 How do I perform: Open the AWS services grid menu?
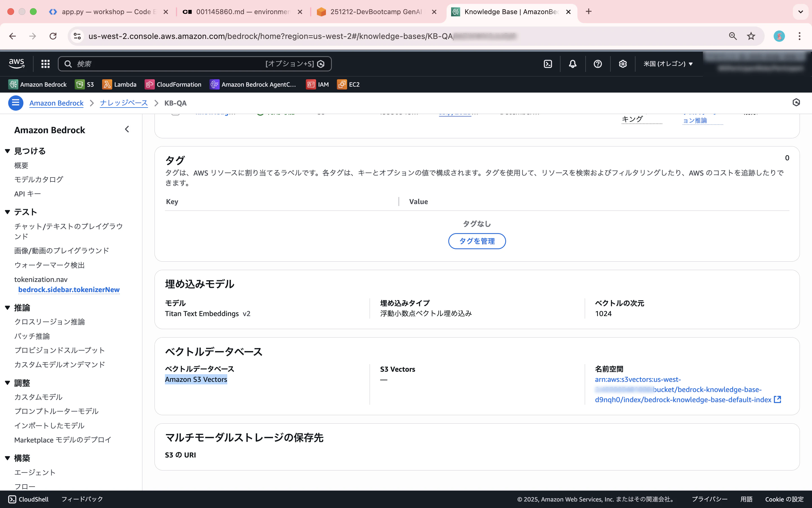click(45, 64)
